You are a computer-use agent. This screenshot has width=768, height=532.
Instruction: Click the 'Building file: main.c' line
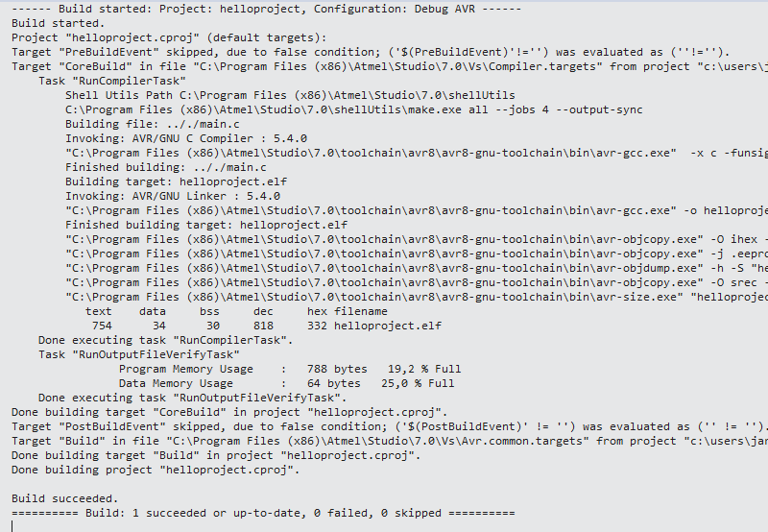coord(153,124)
